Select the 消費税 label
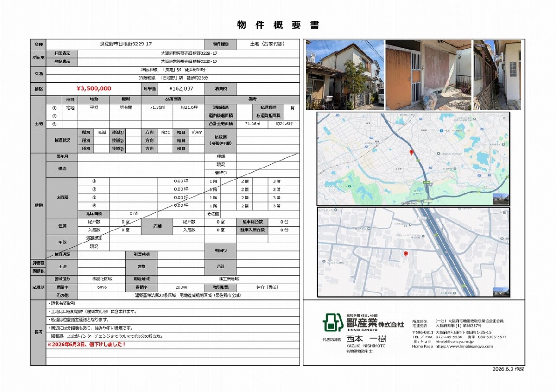 pyautogui.click(x=221, y=88)
